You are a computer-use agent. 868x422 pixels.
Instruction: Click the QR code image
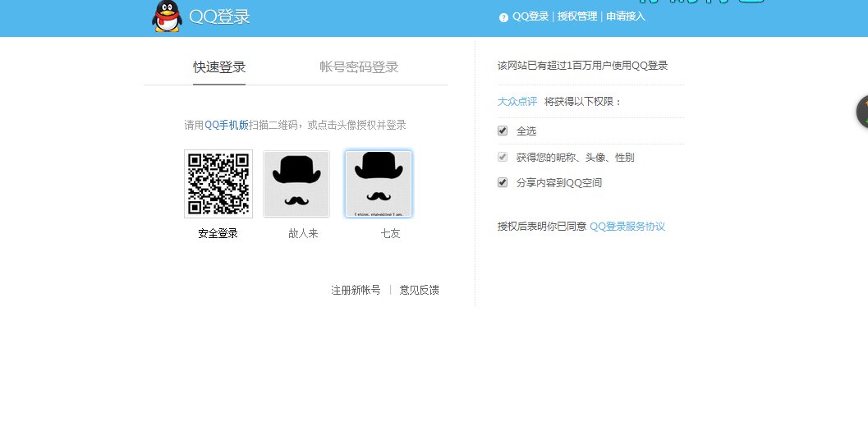pyautogui.click(x=218, y=184)
